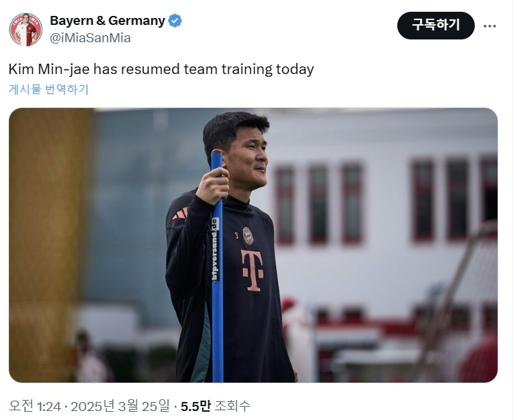Click the Adidas stripes on the shoulder

180,214
